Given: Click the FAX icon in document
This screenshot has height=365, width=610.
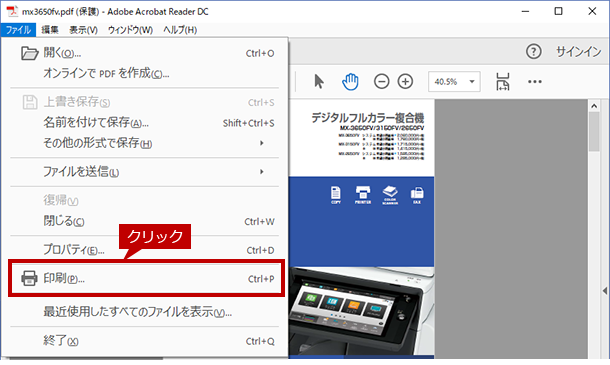Looking at the screenshot, I should coord(417,195).
